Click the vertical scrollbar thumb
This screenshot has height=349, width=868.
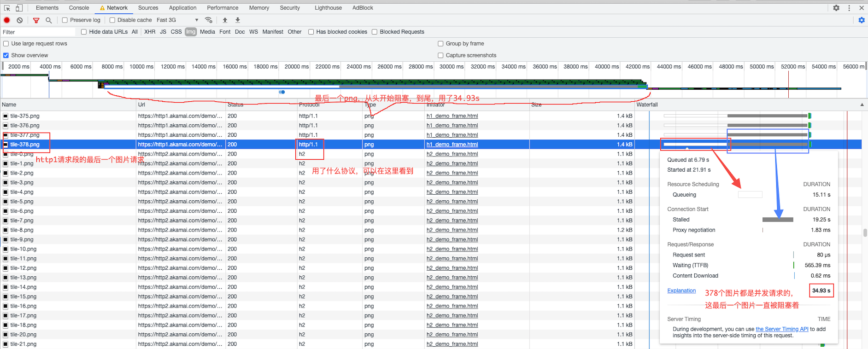[865, 233]
